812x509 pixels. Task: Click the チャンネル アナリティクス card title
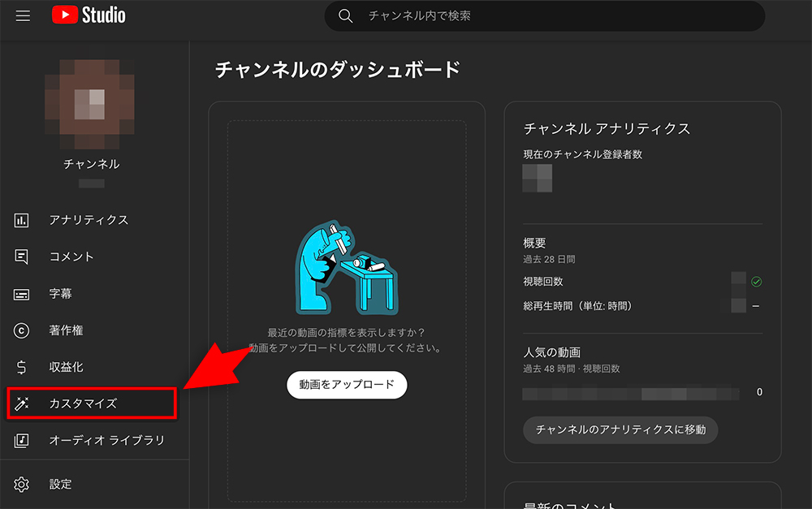coord(607,128)
